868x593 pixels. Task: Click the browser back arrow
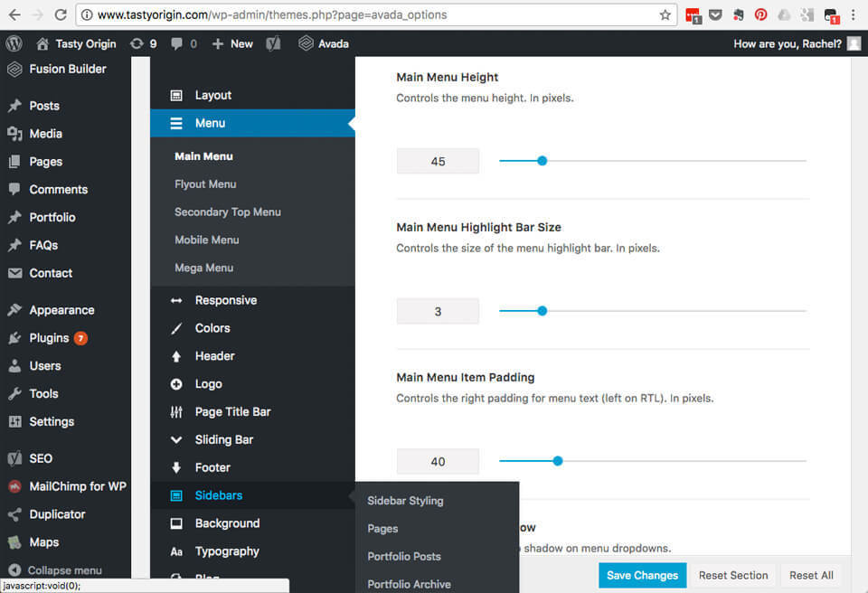(14, 15)
